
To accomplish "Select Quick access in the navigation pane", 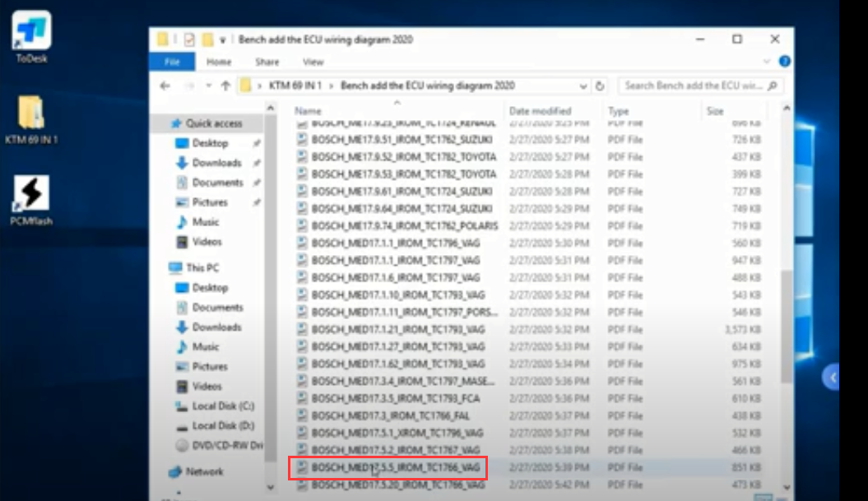I will (x=213, y=123).
